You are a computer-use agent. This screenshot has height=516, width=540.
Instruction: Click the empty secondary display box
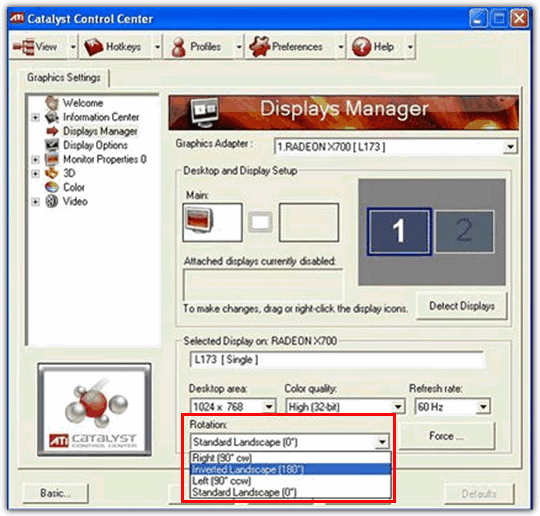tap(309, 222)
